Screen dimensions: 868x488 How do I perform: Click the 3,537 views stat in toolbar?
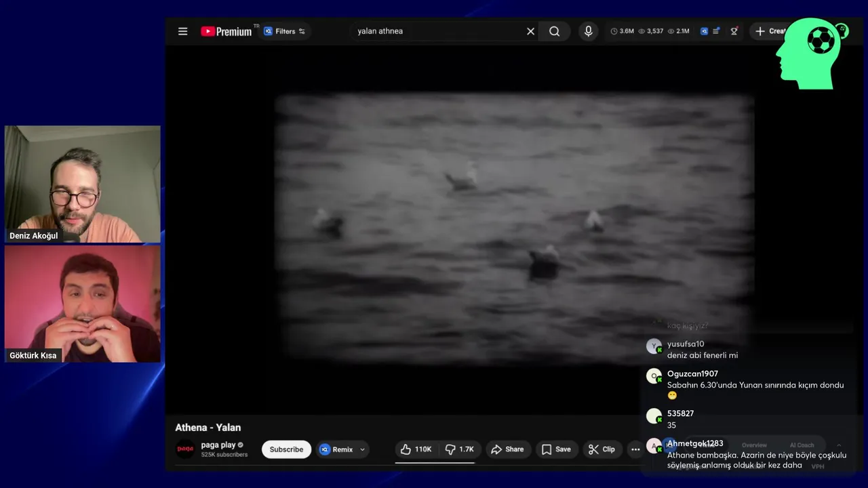click(x=651, y=31)
